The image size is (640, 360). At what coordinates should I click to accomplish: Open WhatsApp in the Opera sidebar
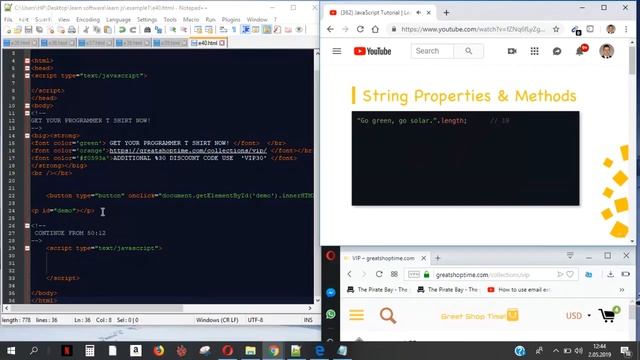[x=331, y=314]
